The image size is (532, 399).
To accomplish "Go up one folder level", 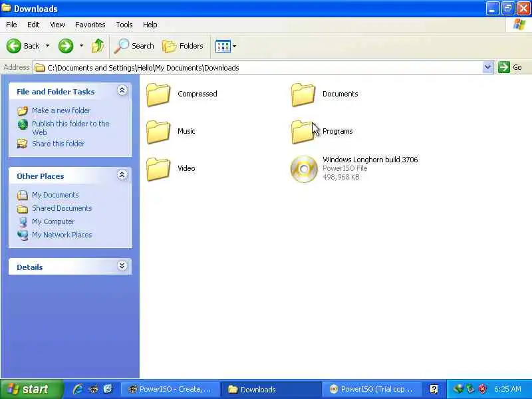I will [x=98, y=46].
